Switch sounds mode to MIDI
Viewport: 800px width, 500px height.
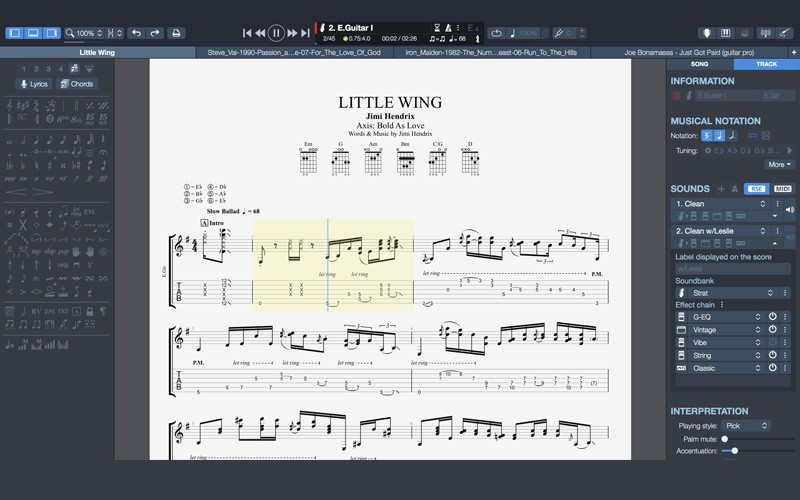point(783,189)
